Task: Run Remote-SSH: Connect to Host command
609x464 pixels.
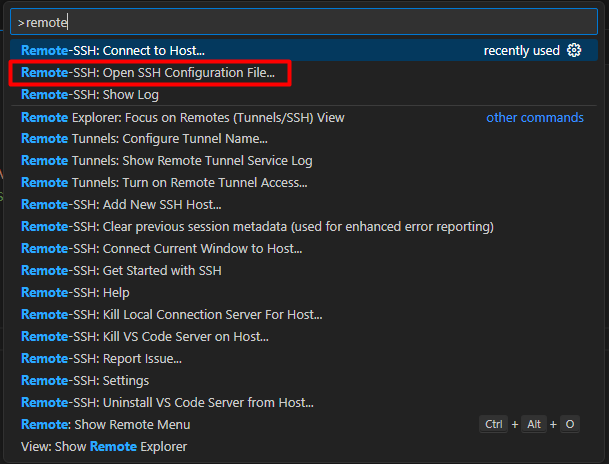Action: click(x=304, y=50)
